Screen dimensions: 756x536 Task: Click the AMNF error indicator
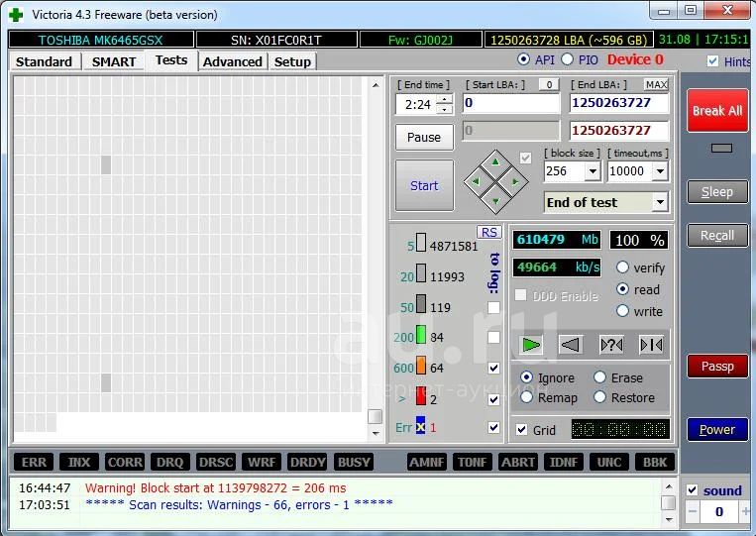click(x=427, y=463)
